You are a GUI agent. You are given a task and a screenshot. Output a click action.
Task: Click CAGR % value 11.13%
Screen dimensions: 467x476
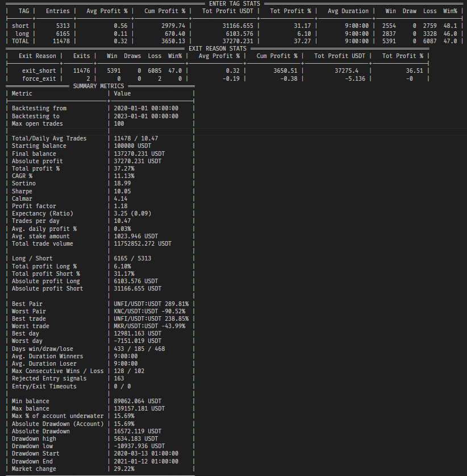[x=124, y=176]
